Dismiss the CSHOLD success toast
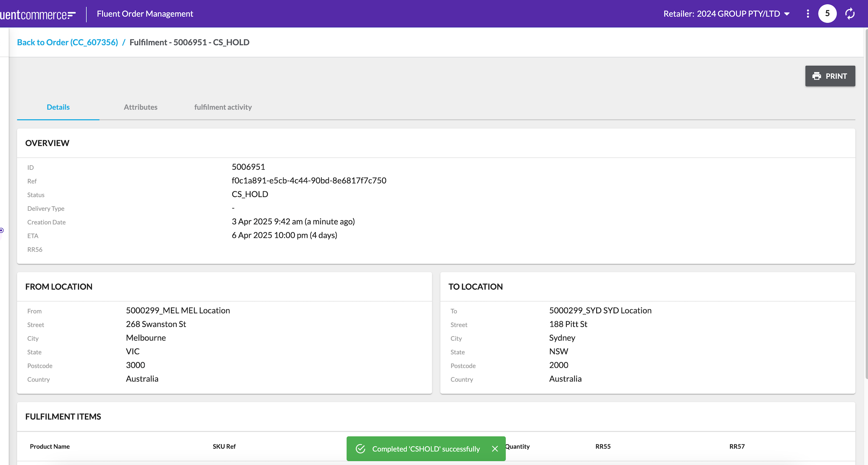 (x=495, y=449)
